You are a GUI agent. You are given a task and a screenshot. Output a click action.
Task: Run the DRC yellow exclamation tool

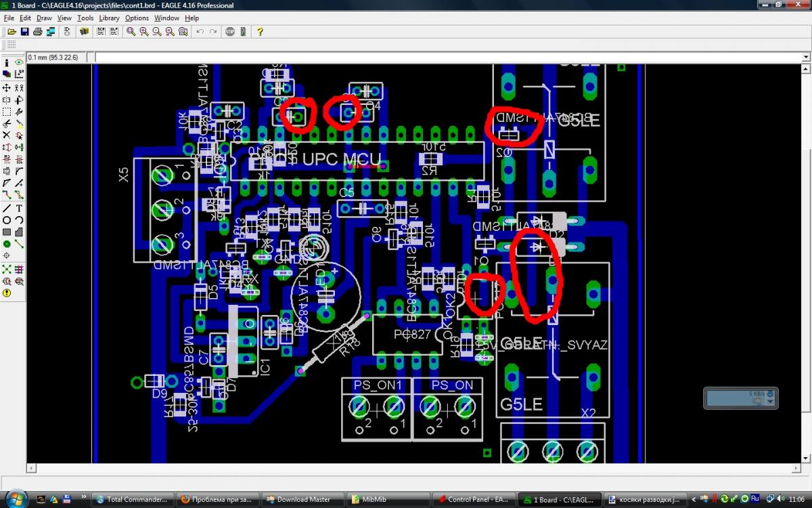(x=7, y=293)
